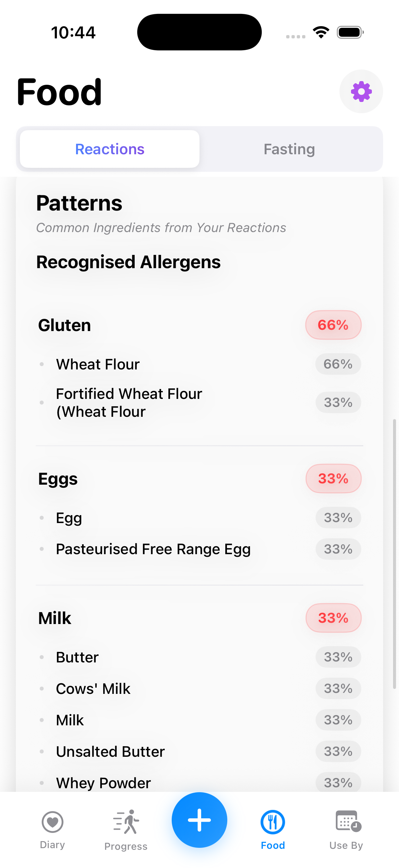Go to the Progress tab walking icon

click(x=126, y=822)
